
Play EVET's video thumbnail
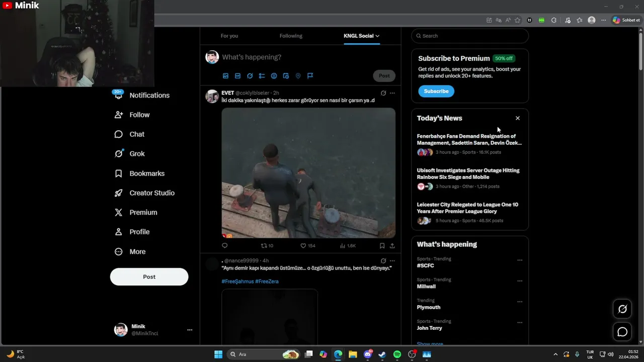coord(308,173)
